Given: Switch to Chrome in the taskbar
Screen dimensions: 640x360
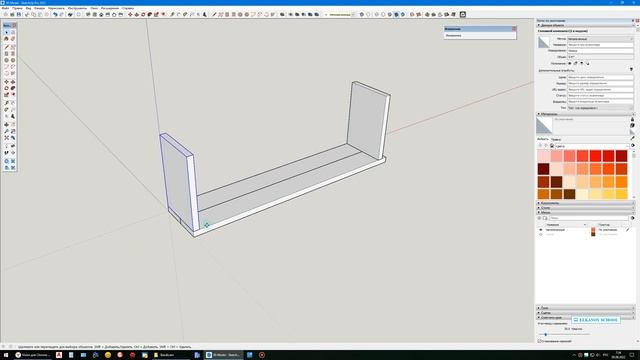Looking at the screenshot, I should tap(33, 355).
